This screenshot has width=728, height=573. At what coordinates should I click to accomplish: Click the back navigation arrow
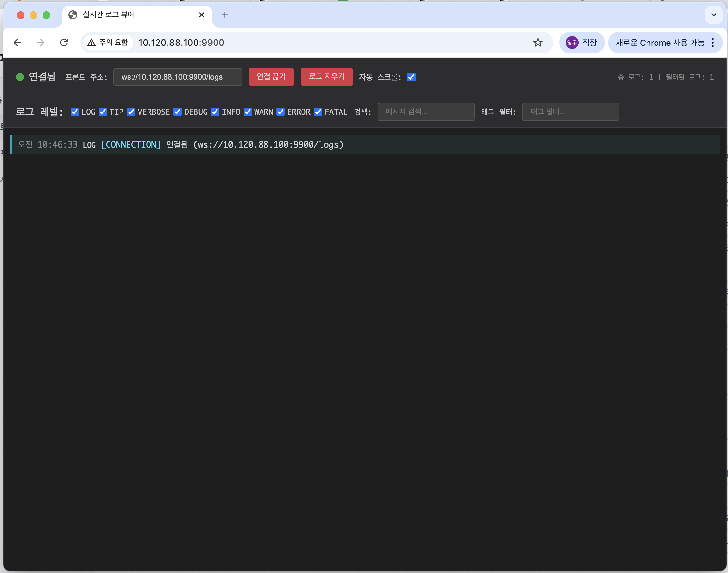pyautogui.click(x=17, y=42)
